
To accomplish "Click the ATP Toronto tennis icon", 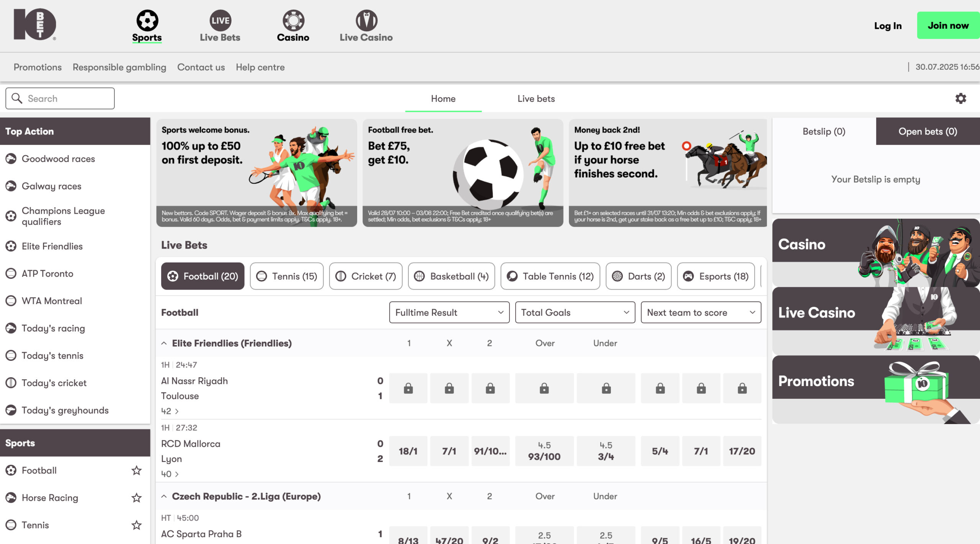I will coord(11,273).
